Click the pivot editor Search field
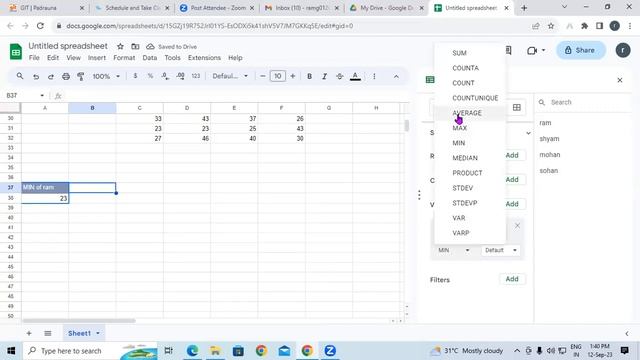This screenshot has height=360, width=640. tap(584, 102)
